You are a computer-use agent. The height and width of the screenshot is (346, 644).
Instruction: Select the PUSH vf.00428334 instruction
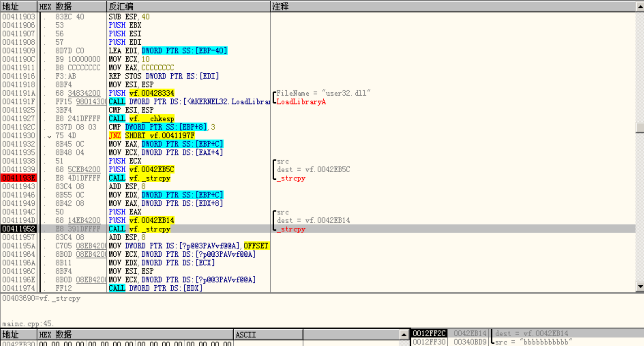click(x=141, y=93)
